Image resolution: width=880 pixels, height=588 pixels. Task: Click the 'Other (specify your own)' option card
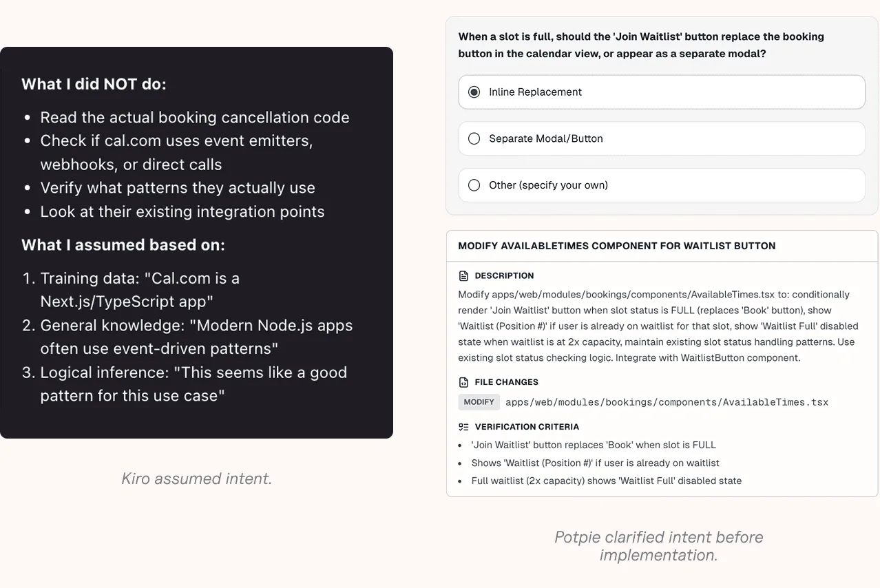(x=662, y=185)
